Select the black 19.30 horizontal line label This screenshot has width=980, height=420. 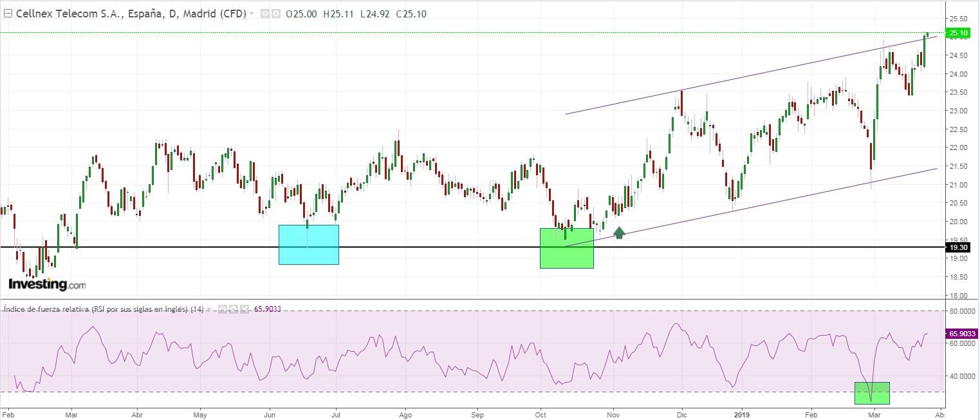click(958, 247)
